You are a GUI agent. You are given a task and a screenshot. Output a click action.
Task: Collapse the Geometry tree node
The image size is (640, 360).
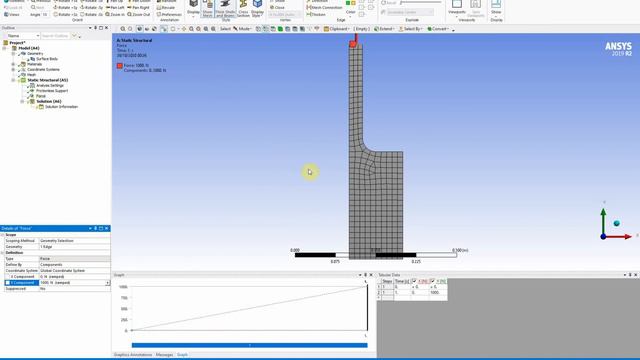[x=13, y=53]
